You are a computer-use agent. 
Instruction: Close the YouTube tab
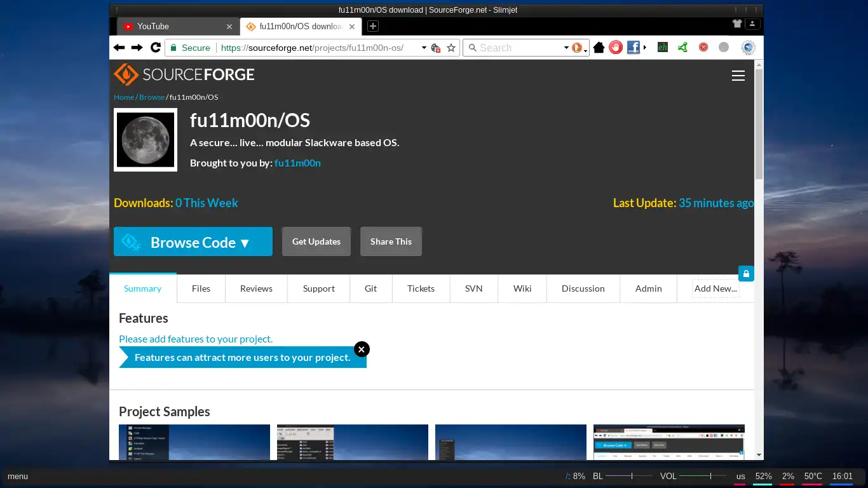229,27
